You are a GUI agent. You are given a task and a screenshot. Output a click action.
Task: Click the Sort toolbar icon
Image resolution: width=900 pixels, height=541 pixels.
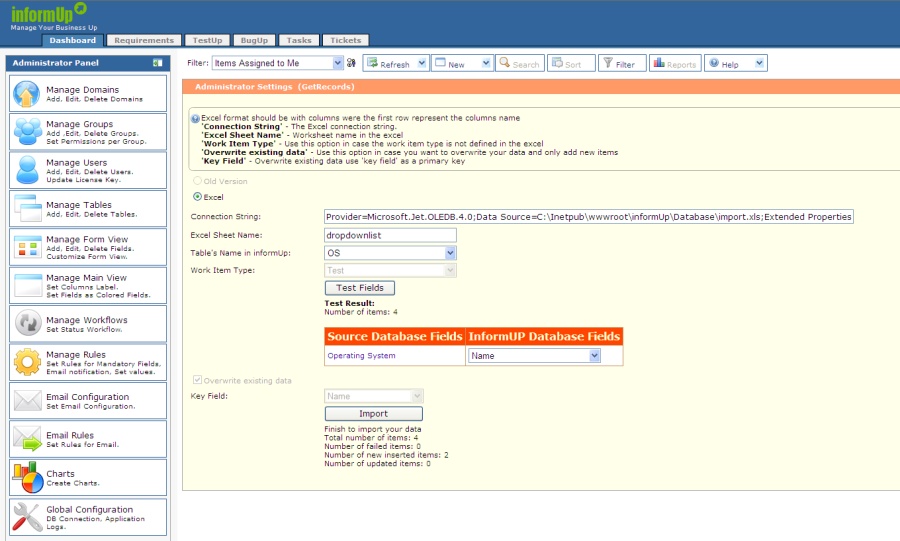tap(557, 63)
